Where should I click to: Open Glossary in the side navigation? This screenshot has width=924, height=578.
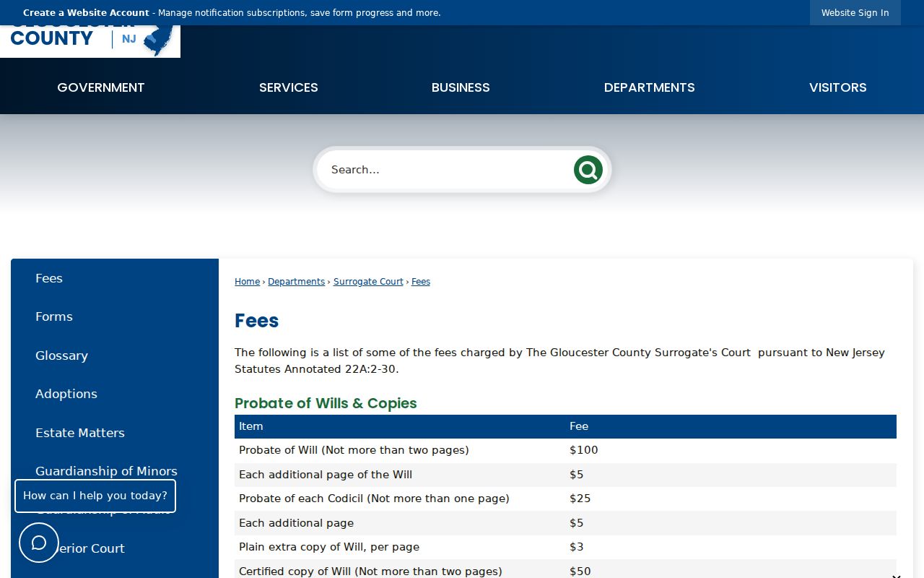[x=61, y=355]
